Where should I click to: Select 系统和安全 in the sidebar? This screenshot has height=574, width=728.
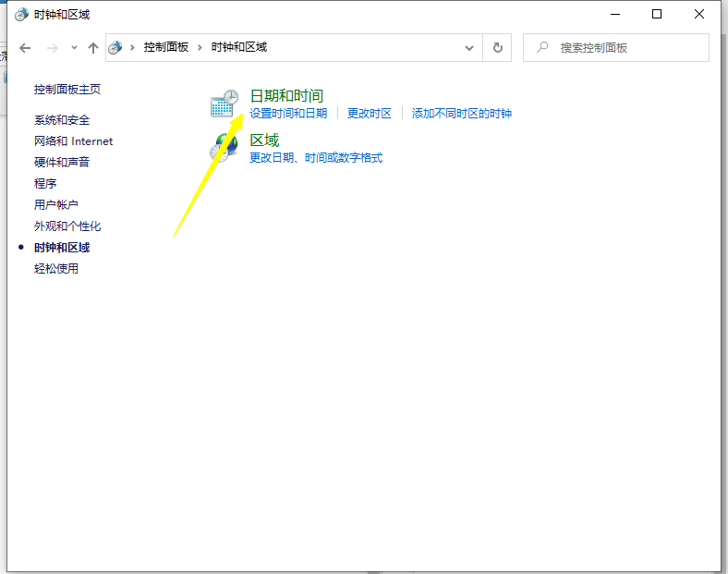[x=62, y=120]
